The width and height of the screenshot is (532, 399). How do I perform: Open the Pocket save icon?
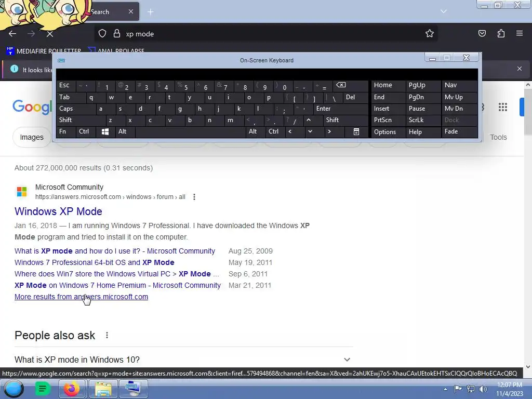[482, 33]
